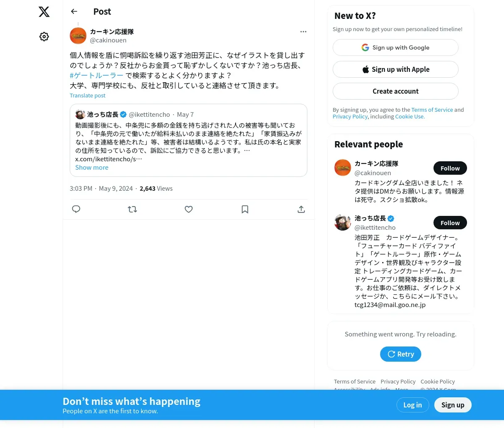Click the Log in button
Image resolution: width=504 pixels, height=428 pixels.
tap(412, 405)
